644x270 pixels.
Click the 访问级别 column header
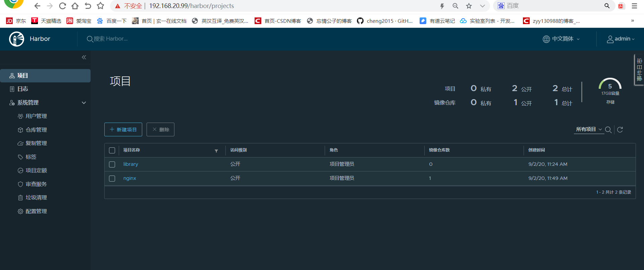click(x=238, y=150)
